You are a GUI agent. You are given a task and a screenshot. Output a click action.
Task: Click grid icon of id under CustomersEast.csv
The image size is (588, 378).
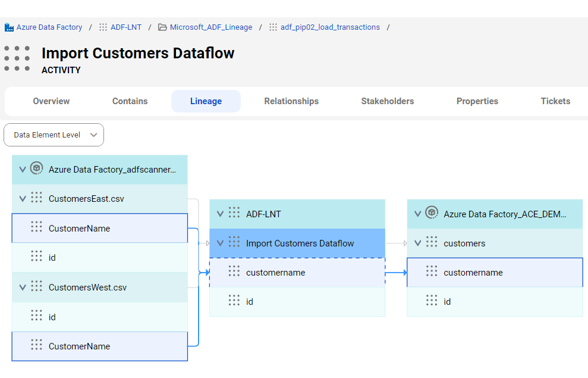[x=36, y=256]
